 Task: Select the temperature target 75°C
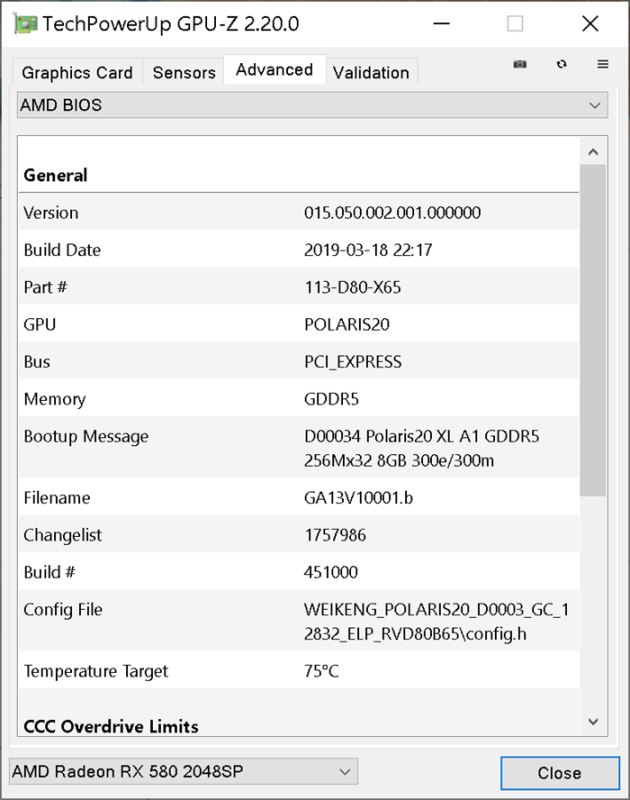321,671
